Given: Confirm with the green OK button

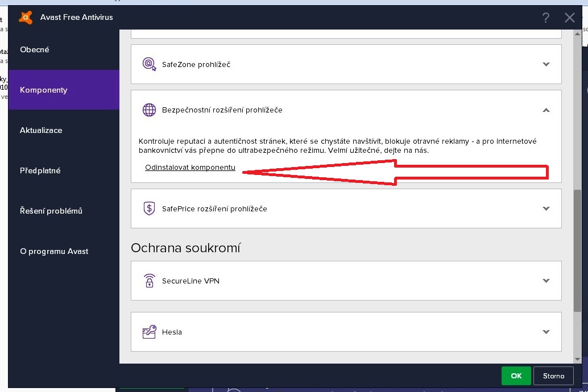Looking at the screenshot, I should tap(516, 376).
